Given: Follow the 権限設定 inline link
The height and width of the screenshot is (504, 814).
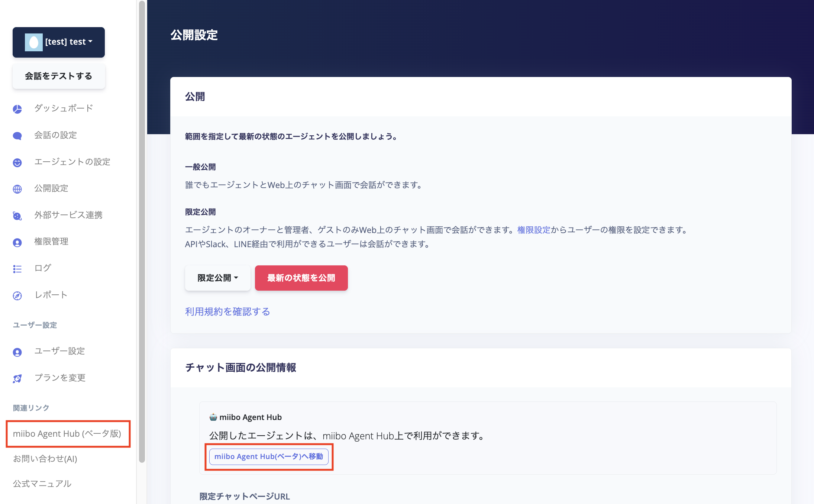Looking at the screenshot, I should coord(534,230).
